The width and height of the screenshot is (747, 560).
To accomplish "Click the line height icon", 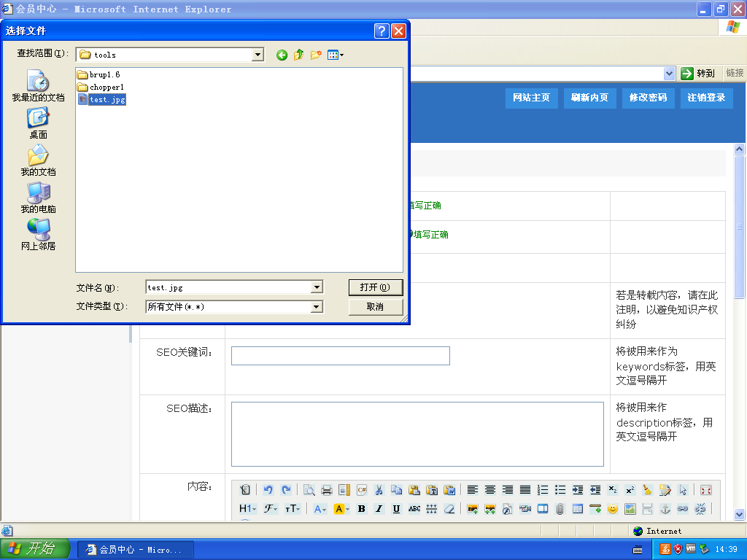I will (432, 508).
